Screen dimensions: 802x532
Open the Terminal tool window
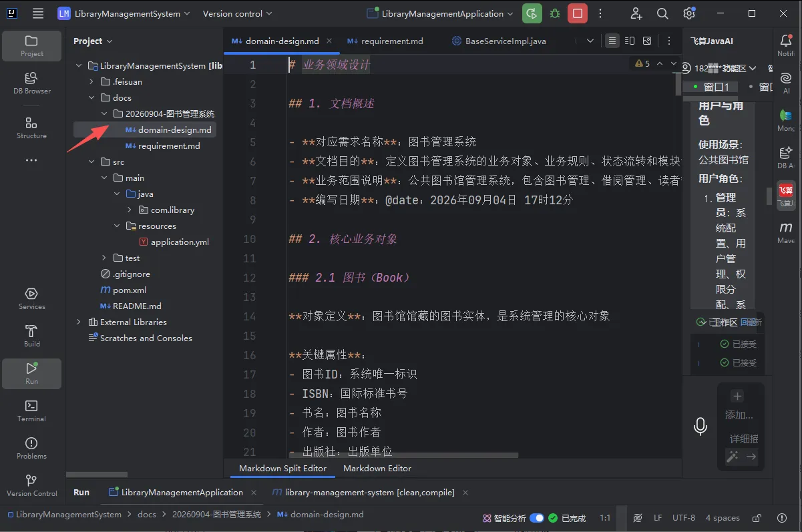tap(31, 411)
